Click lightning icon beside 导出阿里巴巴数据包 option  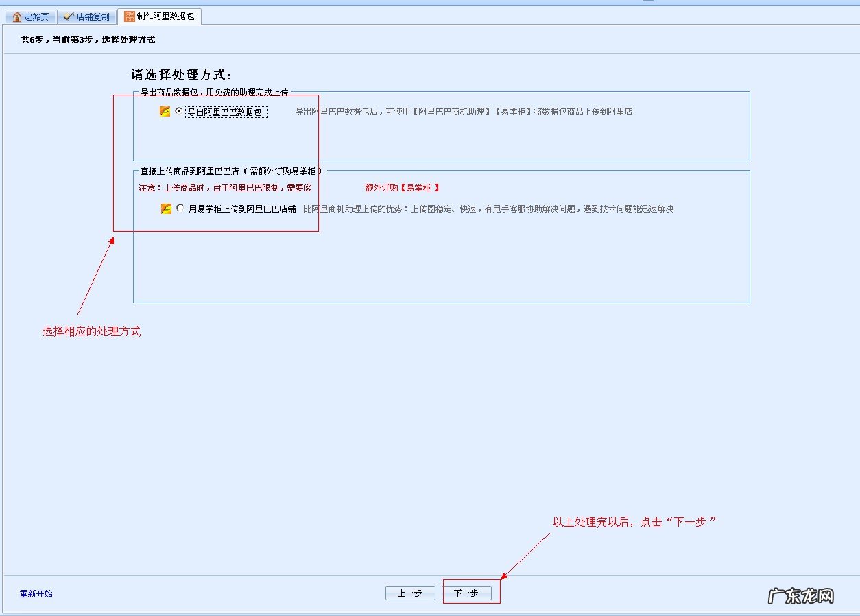[164, 112]
